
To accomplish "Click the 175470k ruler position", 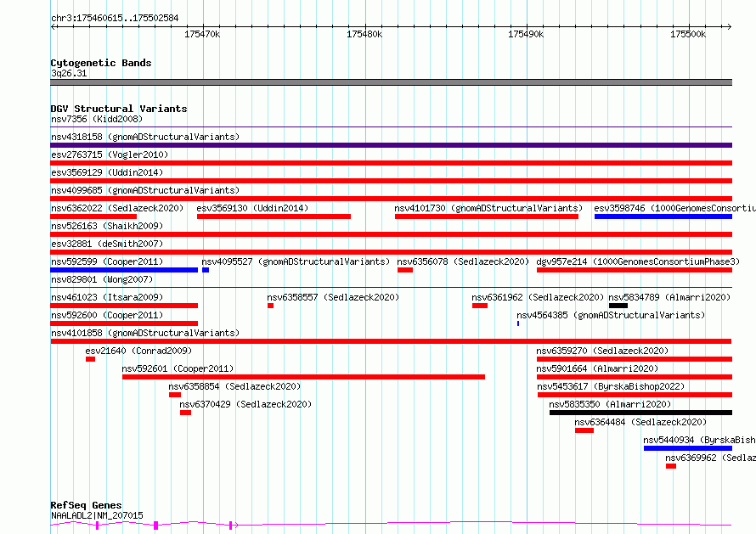I will point(202,34).
